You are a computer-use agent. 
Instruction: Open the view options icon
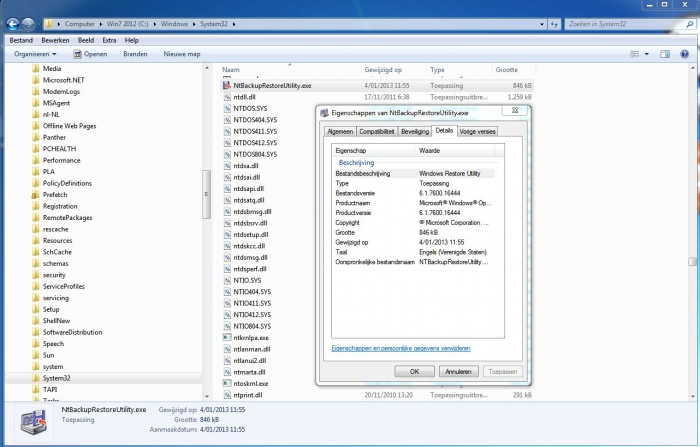[x=634, y=54]
